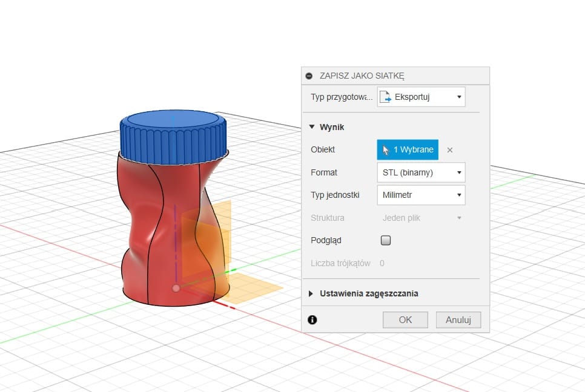Collapse the dialog using the minus icon
The image size is (585, 392).
click(x=309, y=76)
